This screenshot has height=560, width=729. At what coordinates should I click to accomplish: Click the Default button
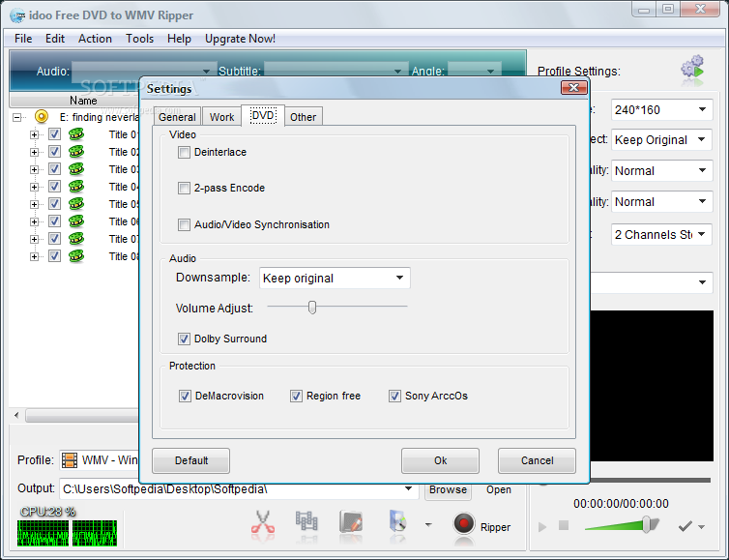(x=191, y=460)
